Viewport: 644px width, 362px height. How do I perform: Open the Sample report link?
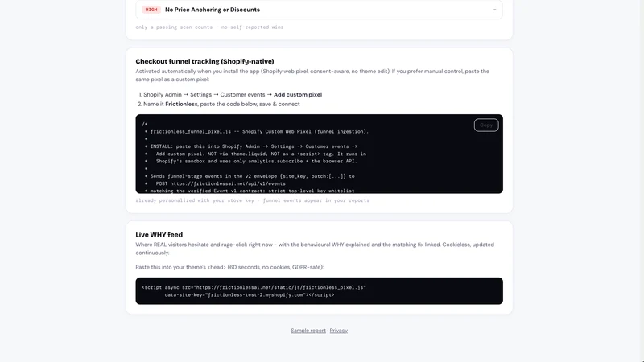pyautogui.click(x=308, y=331)
